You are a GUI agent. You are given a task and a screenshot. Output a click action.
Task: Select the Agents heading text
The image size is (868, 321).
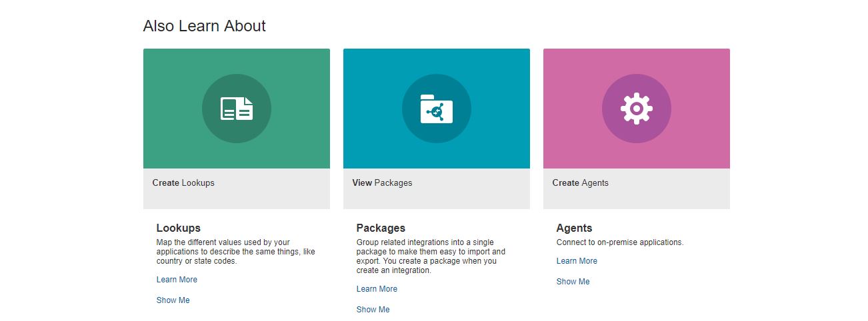(x=575, y=228)
